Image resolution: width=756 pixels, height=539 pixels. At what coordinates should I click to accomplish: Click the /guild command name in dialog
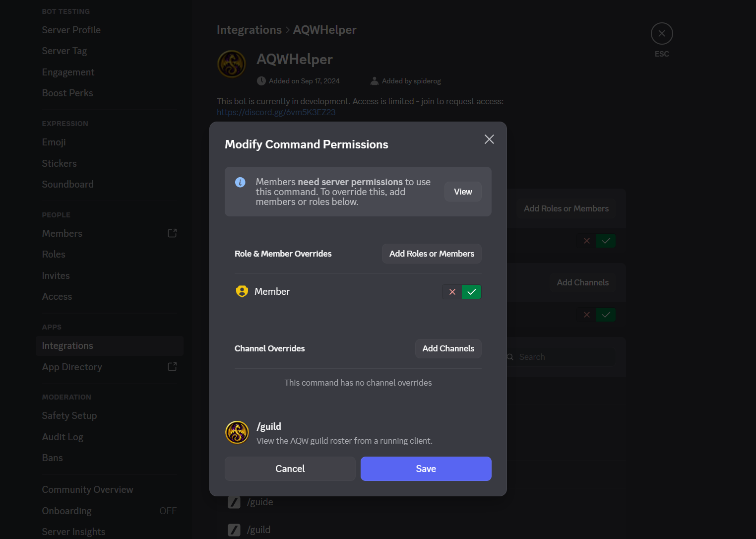pyautogui.click(x=269, y=426)
